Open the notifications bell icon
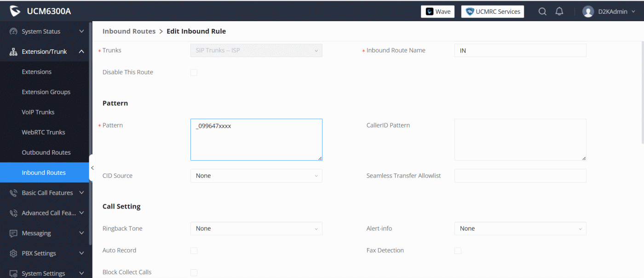This screenshot has height=278, width=644. 559,12
